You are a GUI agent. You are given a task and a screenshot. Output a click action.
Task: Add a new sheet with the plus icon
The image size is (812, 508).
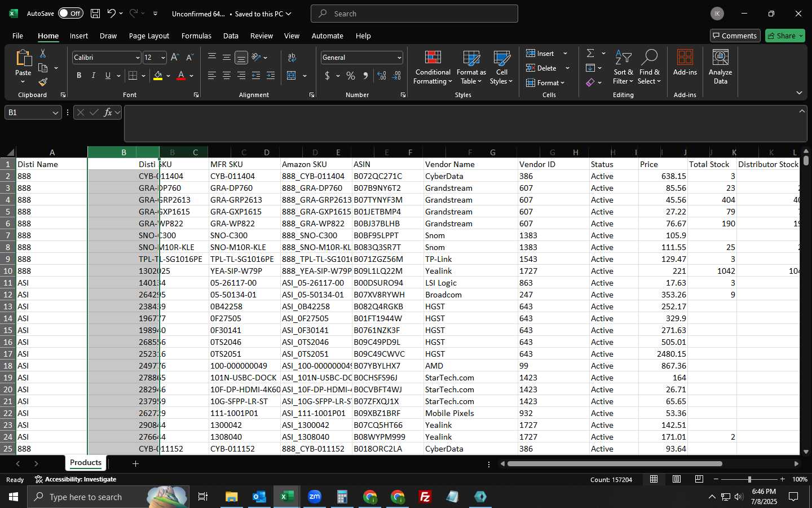click(135, 463)
